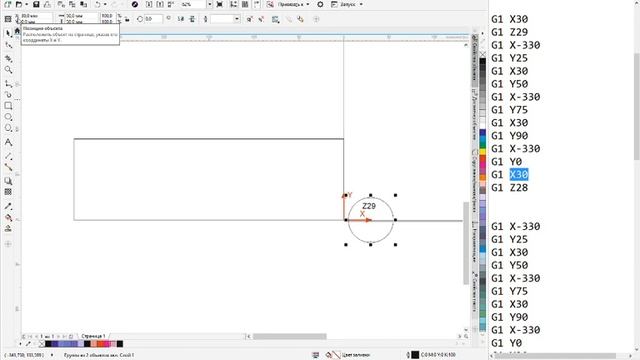Viewport: 640px width, 360px height.
Task: Select the Text tool (letter A)
Action: click(x=9, y=142)
